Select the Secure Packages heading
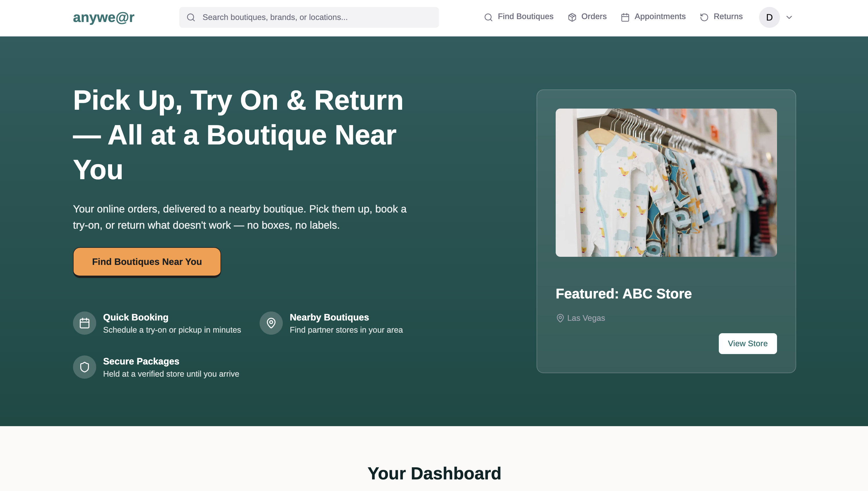 click(x=141, y=361)
